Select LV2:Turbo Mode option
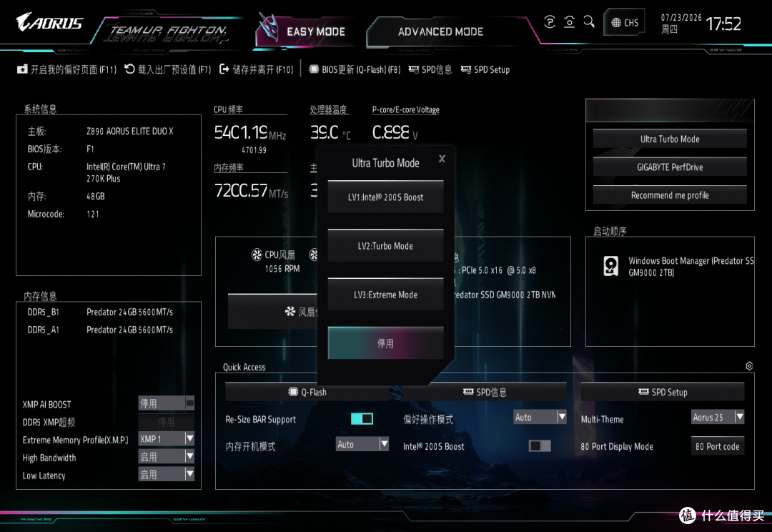 point(385,246)
